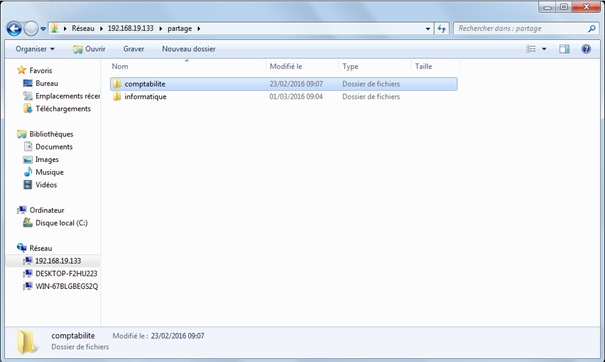Sort by the Taille column header
Image resolution: width=605 pixels, height=362 pixels.
point(435,66)
